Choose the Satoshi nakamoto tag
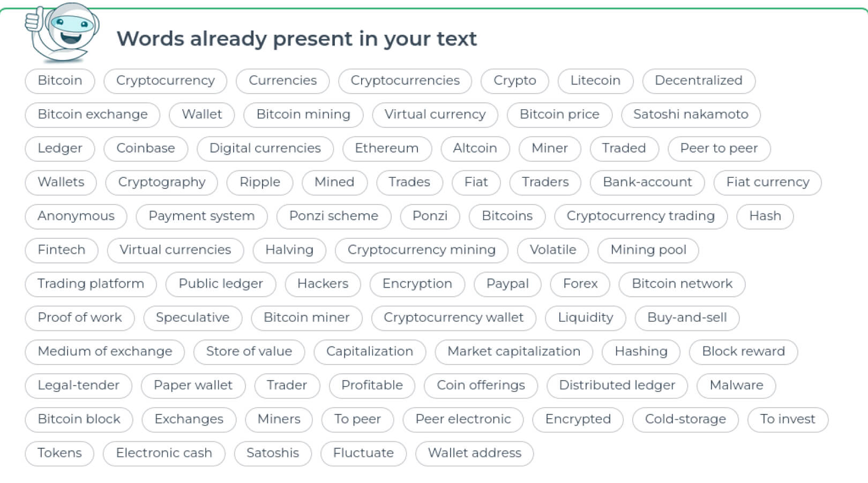 pos(690,114)
